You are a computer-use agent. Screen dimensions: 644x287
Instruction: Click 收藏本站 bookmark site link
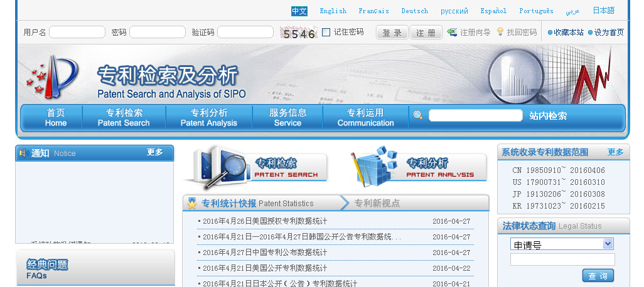point(569,33)
